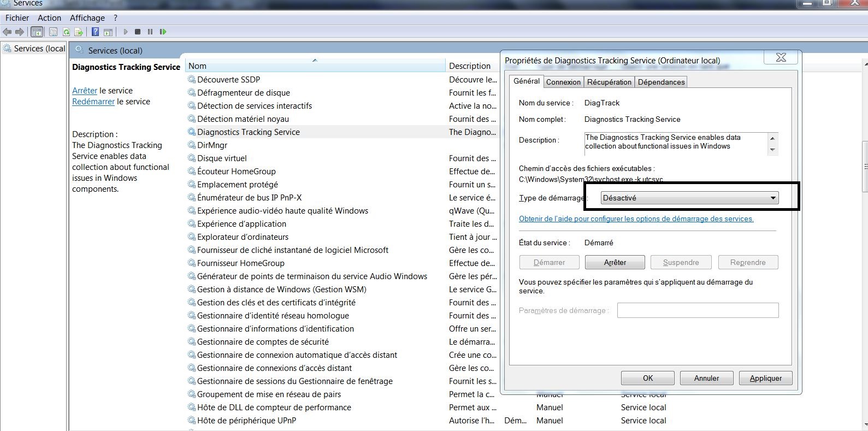Click the Reprendre button in the dialog
Screen dimensions: 868x431
[748, 262]
